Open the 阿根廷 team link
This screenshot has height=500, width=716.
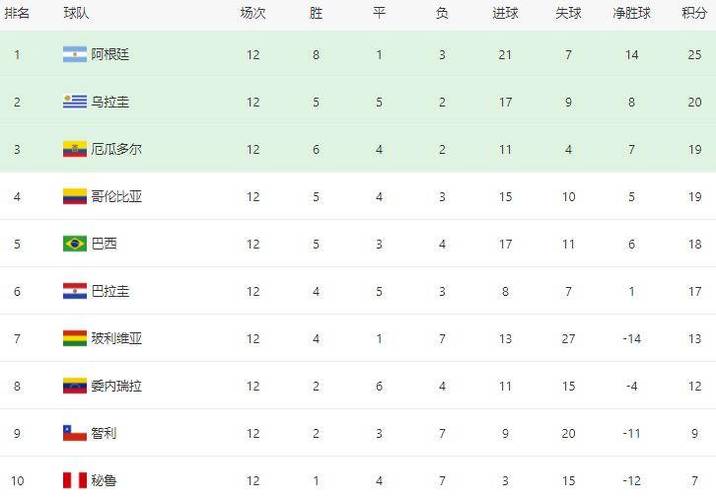[110, 54]
